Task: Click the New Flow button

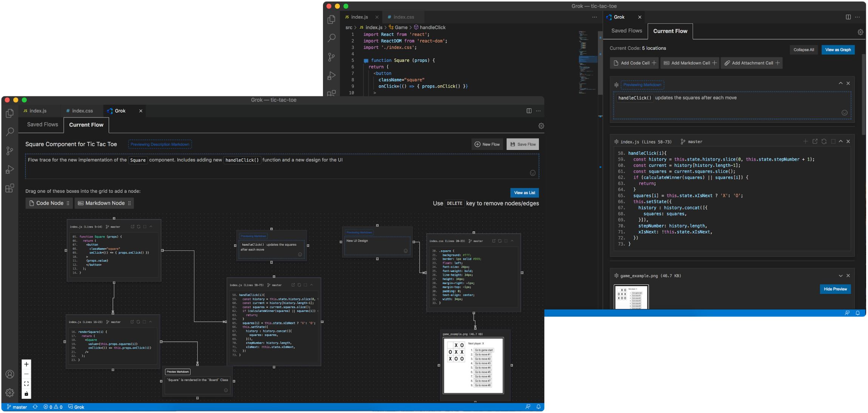Action: click(x=487, y=144)
